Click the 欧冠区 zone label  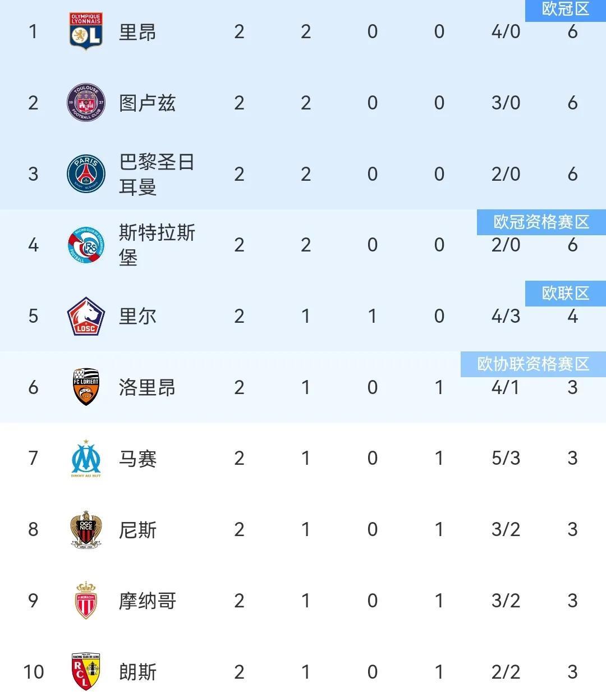[x=565, y=10]
